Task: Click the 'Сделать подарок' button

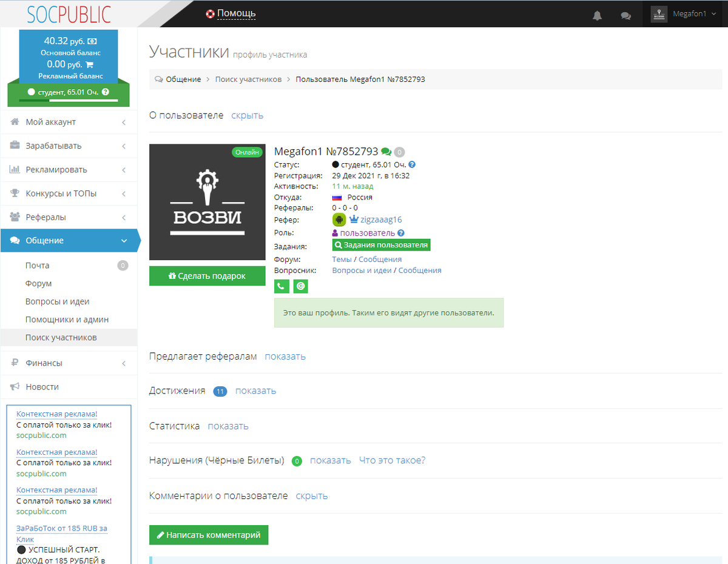Action: [x=207, y=276]
